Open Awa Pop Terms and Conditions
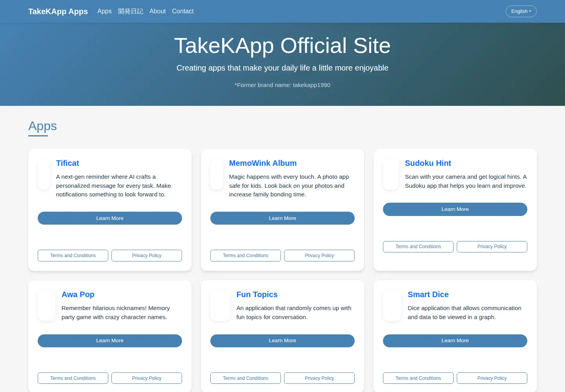The image size is (565, 392). (73, 378)
